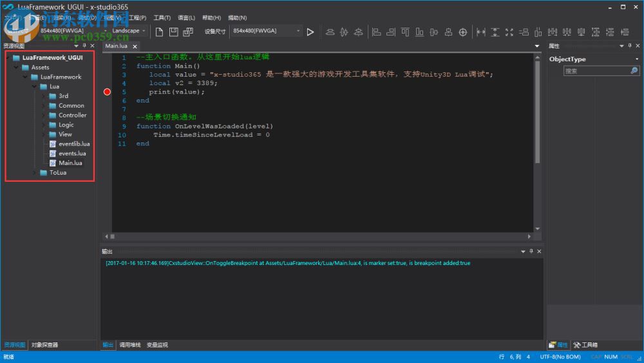
Task: Collapse the LuaFramework_UGUI root node
Action: [x=7, y=57]
